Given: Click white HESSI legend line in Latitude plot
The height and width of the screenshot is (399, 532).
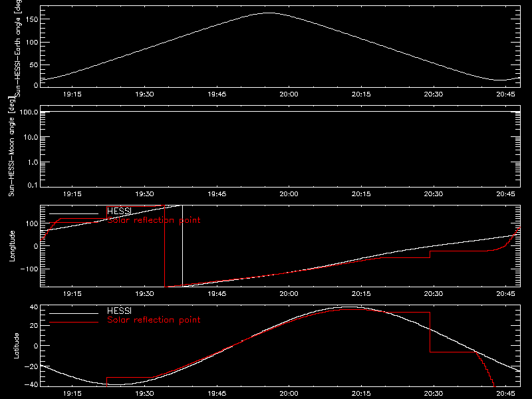Looking at the screenshot, I should click(74, 313).
